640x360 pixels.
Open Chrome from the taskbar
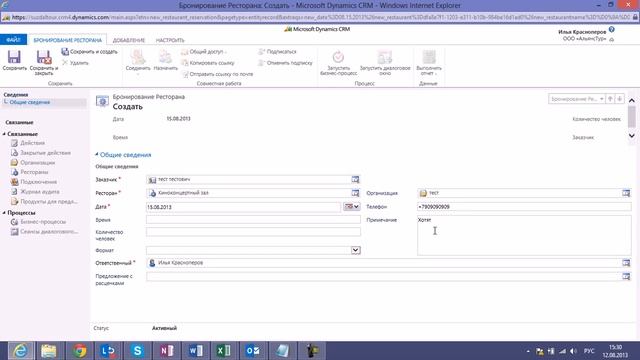click(x=80, y=351)
